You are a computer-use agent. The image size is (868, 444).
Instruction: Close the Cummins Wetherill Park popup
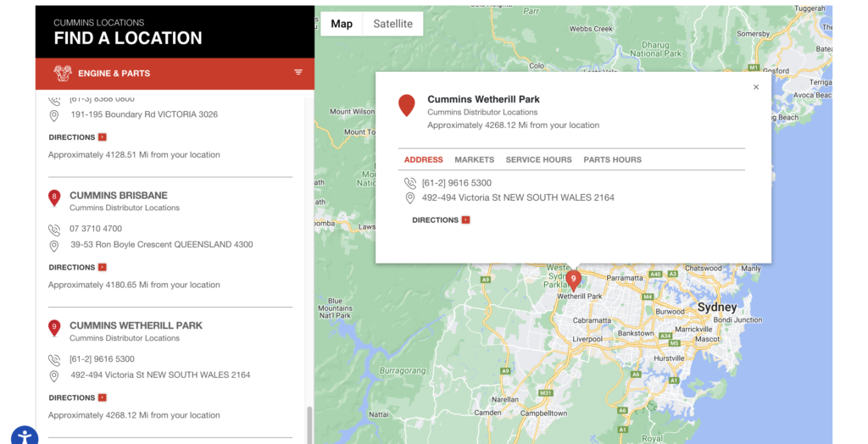click(755, 87)
